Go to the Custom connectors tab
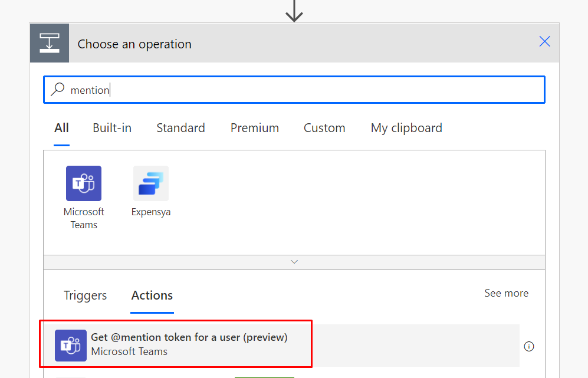 tap(324, 128)
